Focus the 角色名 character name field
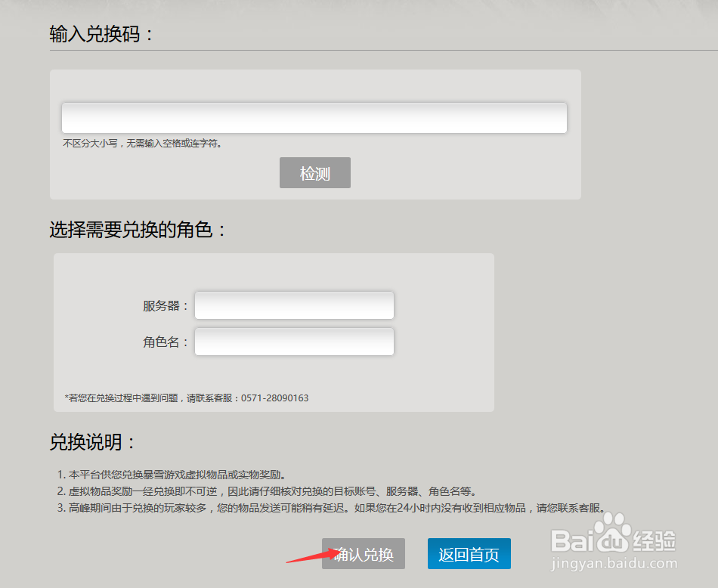 click(294, 342)
